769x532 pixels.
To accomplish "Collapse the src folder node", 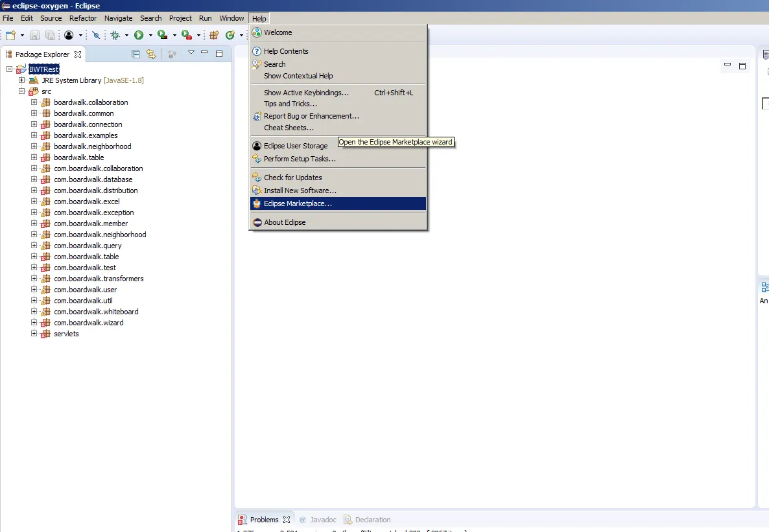I will tap(21, 91).
